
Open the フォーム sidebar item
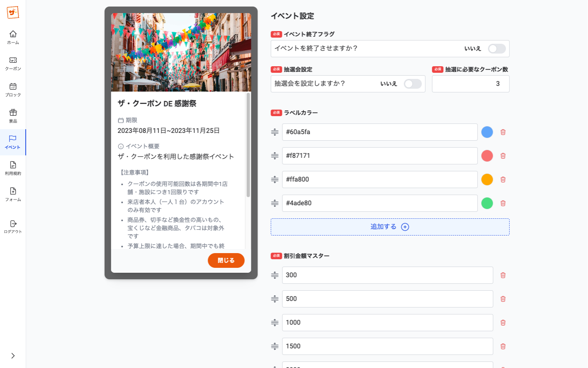(13, 194)
